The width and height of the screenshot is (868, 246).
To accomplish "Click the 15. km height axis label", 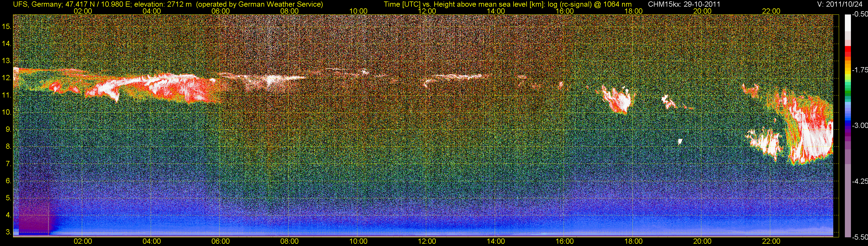I will pos(6,27).
